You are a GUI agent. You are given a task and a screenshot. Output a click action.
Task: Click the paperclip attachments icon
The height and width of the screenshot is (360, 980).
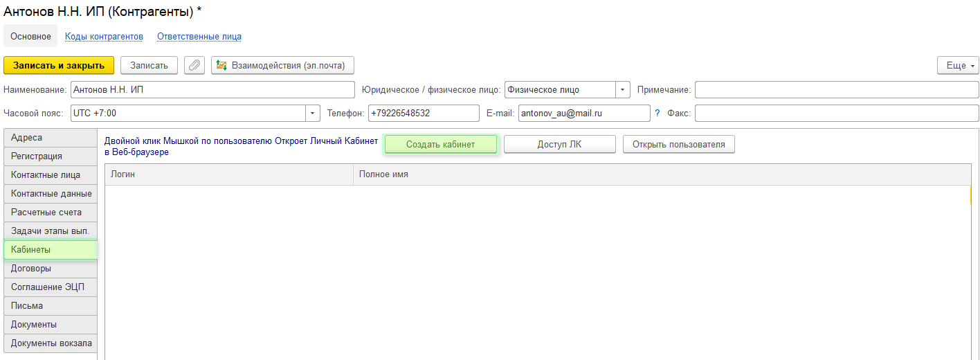point(194,65)
